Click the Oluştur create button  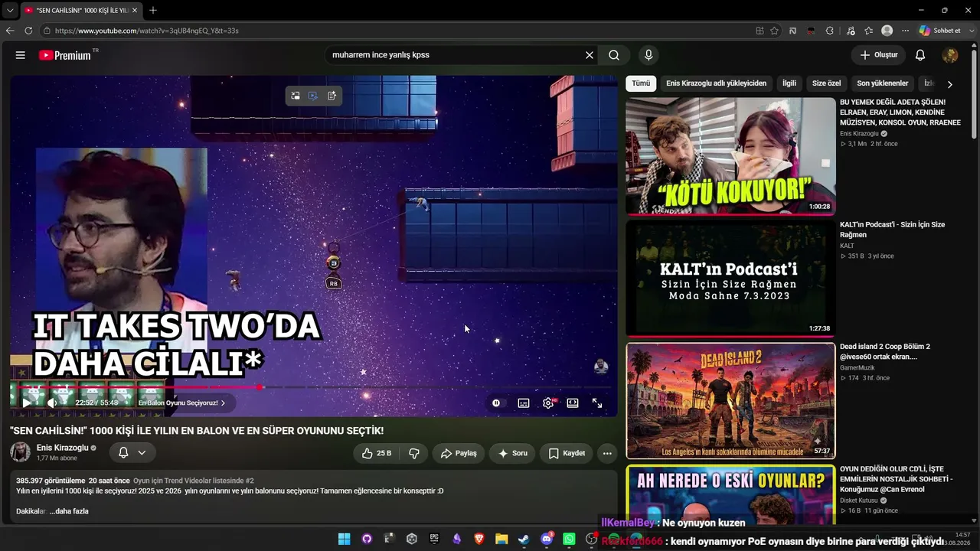tap(878, 55)
